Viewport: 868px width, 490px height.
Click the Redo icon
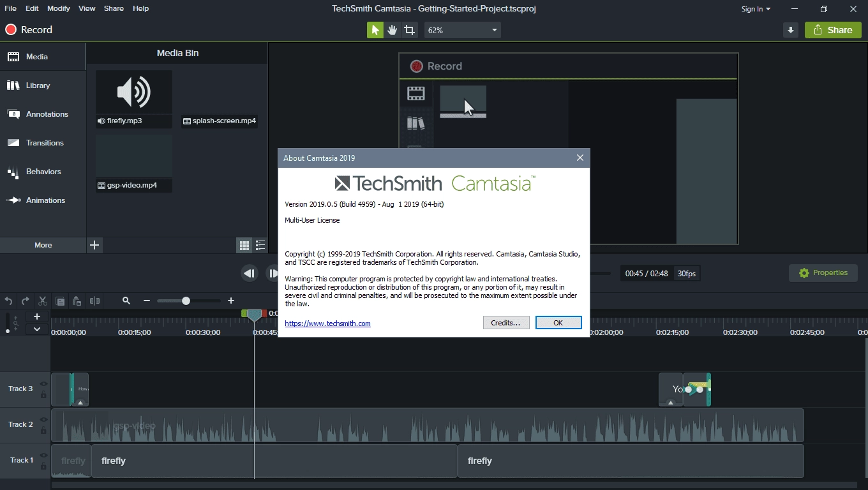25,301
